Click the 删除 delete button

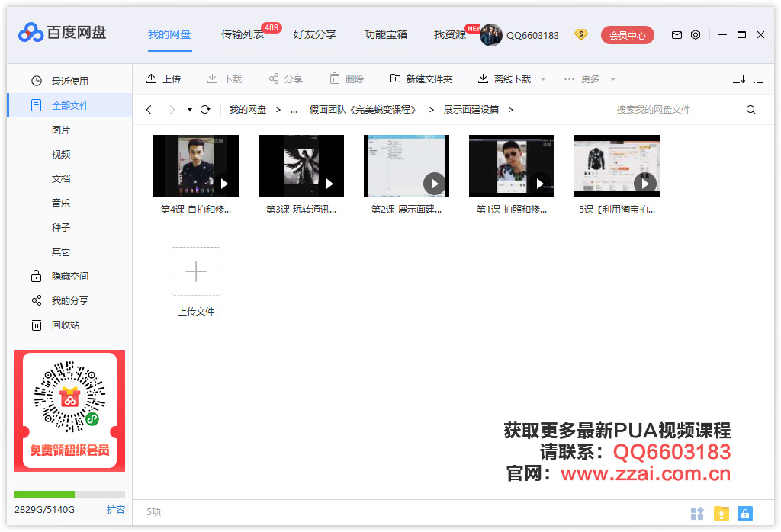click(x=347, y=79)
